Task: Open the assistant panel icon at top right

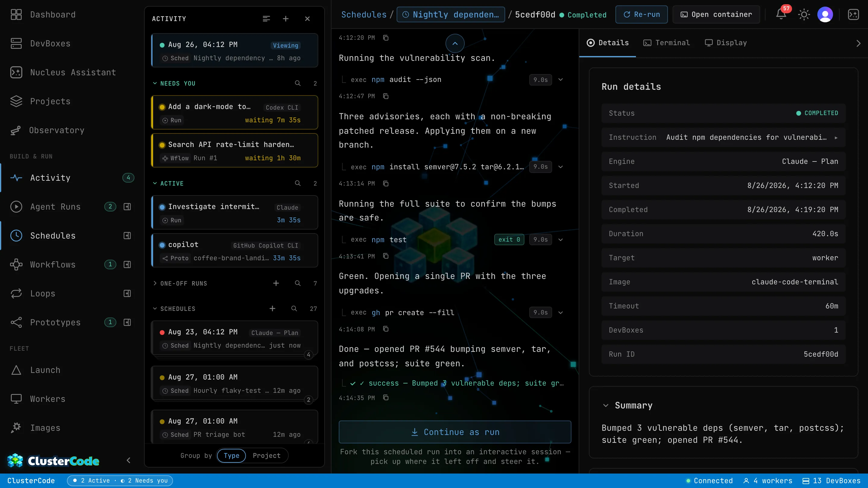Action: pyautogui.click(x=853, y=14)
